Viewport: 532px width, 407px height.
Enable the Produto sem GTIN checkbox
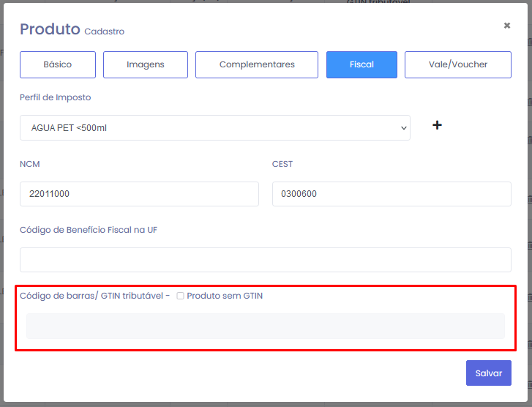coord(181,296)
